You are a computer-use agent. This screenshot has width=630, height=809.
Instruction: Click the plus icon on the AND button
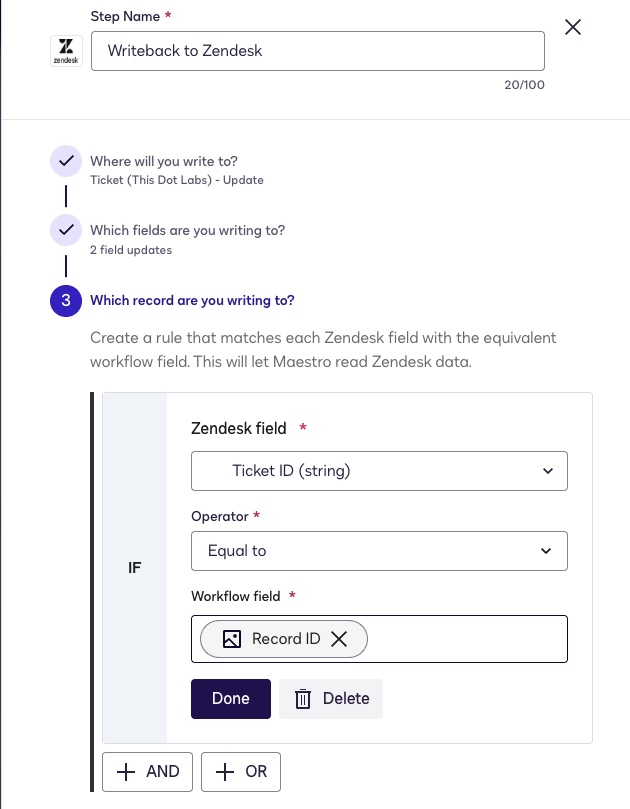(x=126, y=771)
